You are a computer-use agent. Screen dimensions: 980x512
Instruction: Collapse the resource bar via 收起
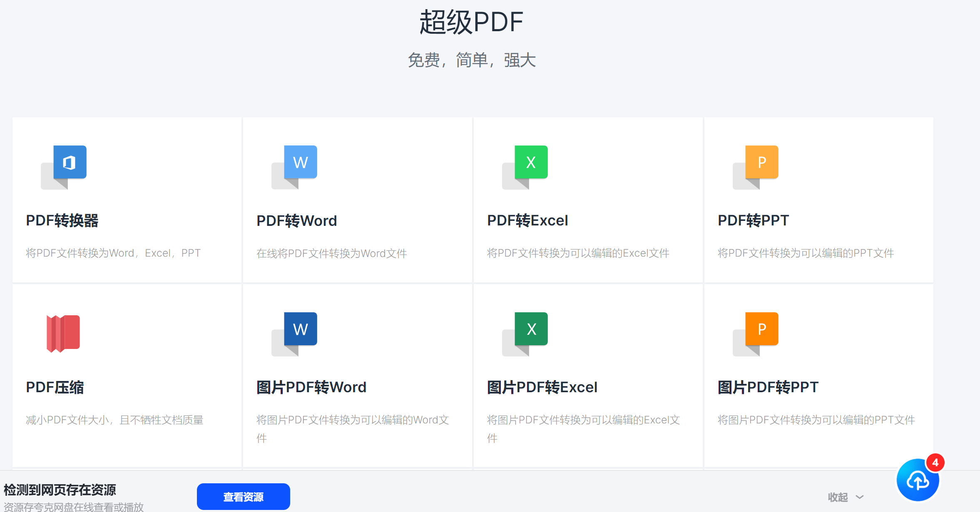pyautogui.click(x=838, y=497)
